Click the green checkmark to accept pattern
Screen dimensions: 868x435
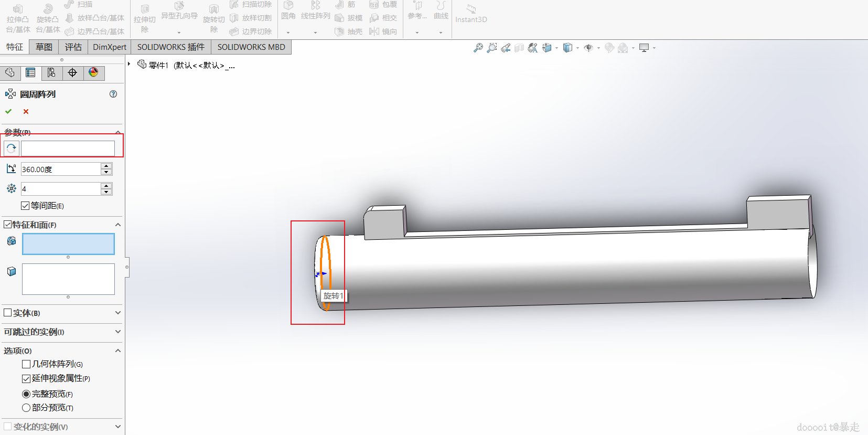pyautogui.click(x=8, y=111)
